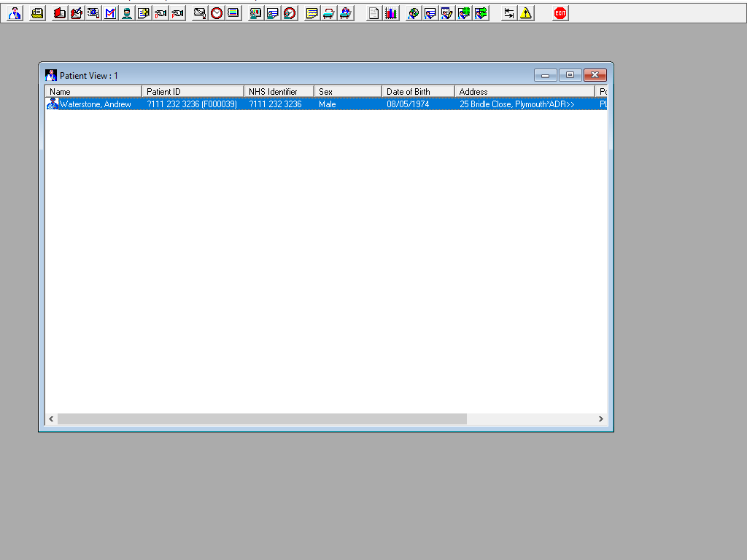Sort by the Date of Birth column header
The width and height of the screenshot is (747, 560).
pyautogui.click(x=418, y=91)
